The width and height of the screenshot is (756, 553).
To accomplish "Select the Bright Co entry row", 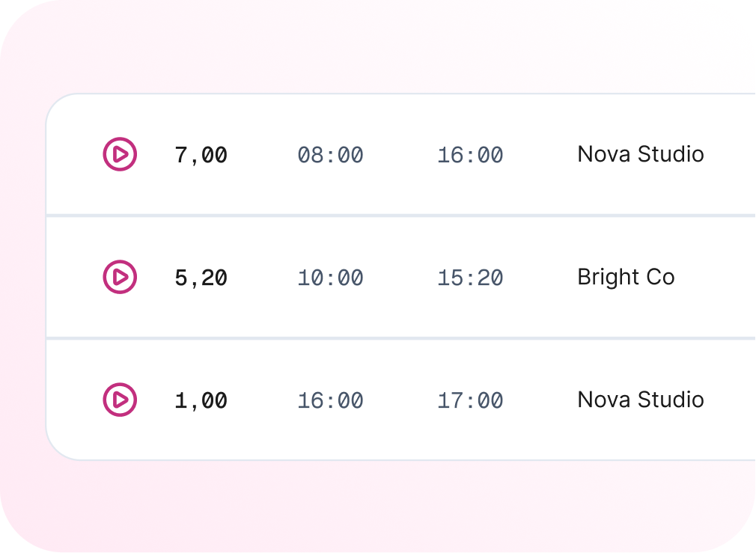I will coord(401,277).
